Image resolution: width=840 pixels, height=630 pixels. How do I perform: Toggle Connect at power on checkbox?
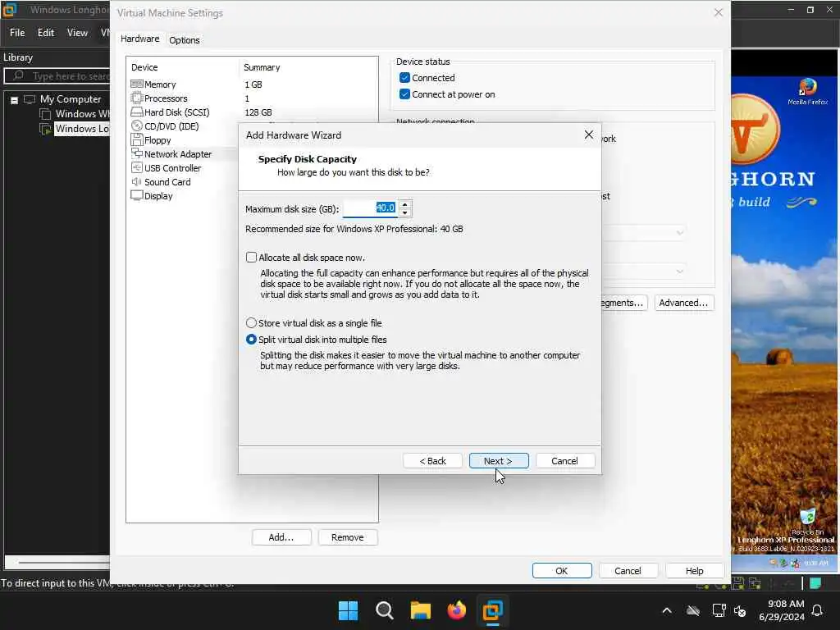[x=405, y=94]
